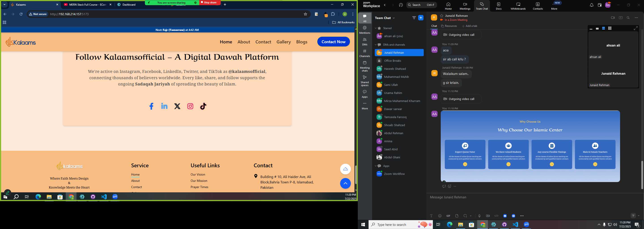
Task: Expand the floating video panel to full view
Action: pyautogui.click(x=636, y=28)
